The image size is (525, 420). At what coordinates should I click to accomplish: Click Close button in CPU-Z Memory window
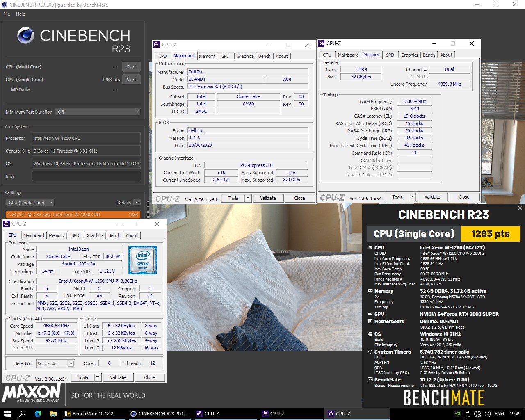coord(464,197)
